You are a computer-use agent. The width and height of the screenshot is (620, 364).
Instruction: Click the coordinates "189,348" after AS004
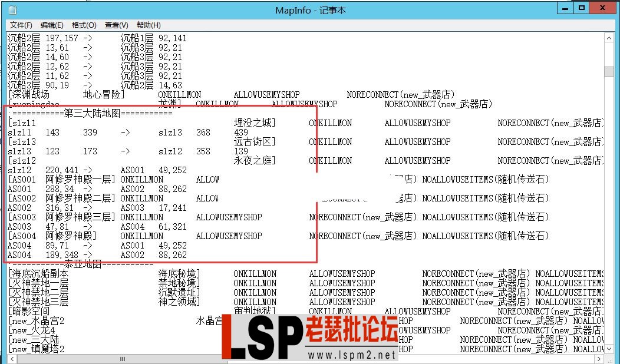[62, 255]
